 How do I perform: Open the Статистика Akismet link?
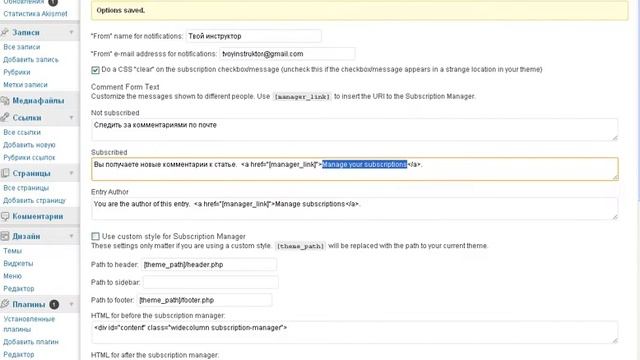[35, 13]
